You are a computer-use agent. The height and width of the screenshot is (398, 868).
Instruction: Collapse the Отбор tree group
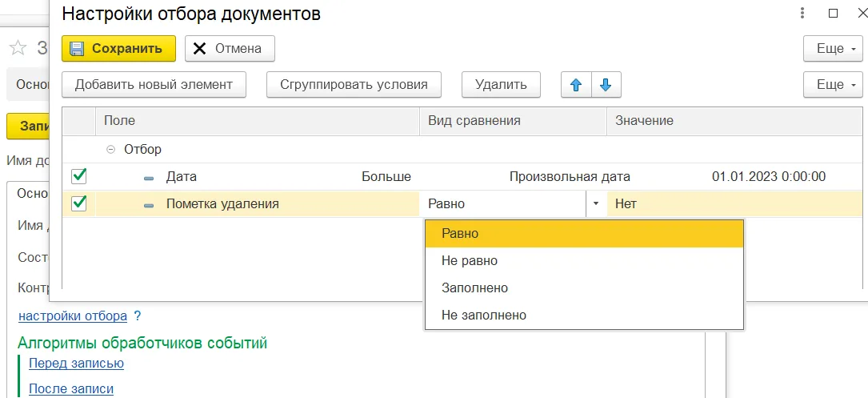pyautogui.click(x=110, y=149)
